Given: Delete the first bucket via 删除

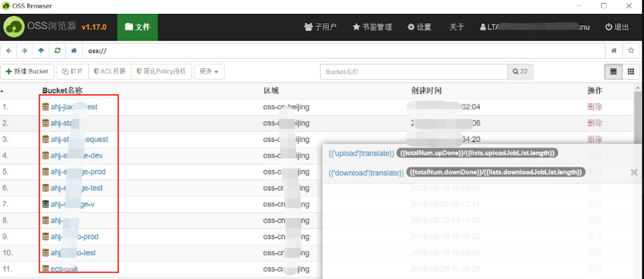Looking at the screenshot, I should coord(594,107).
